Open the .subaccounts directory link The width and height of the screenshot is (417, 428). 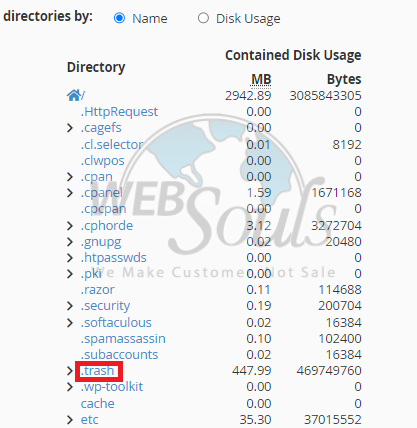pos(119,355)
